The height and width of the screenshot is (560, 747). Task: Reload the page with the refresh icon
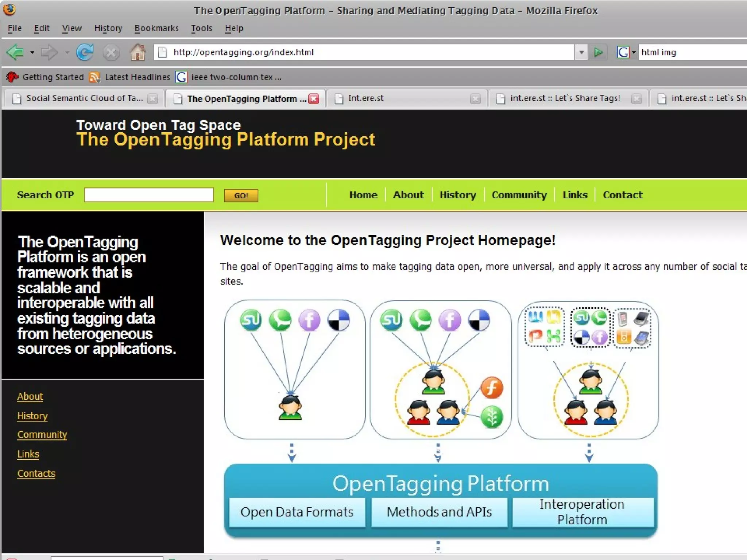85,52
